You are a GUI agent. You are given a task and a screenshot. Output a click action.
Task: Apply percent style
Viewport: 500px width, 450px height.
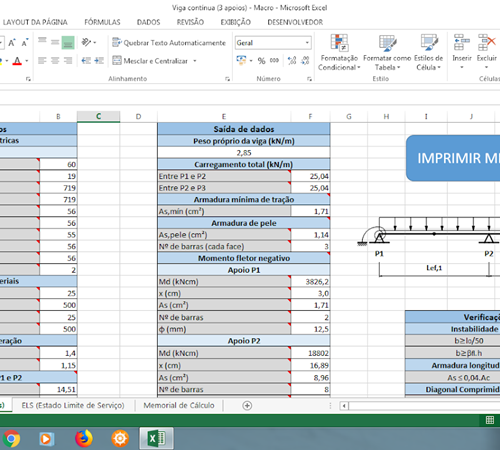click(261, 61)
